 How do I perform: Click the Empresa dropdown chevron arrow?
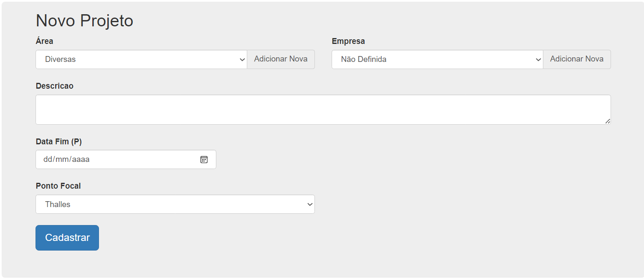[538, 60]
